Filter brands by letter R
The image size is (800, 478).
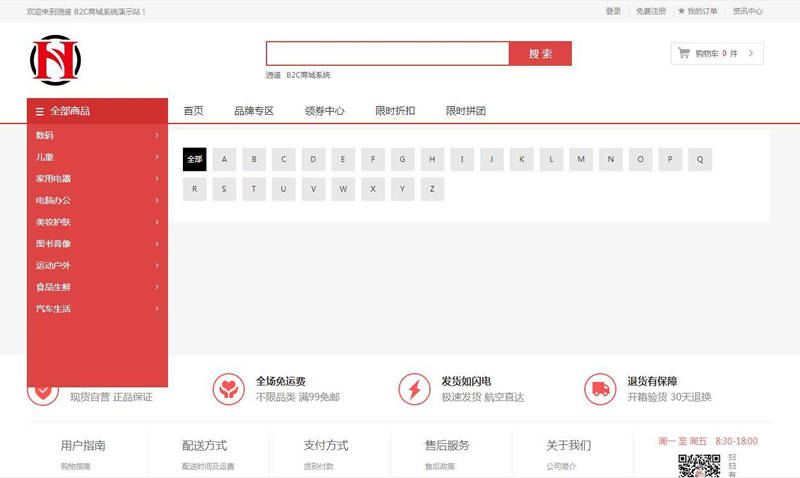coord(194,189)
